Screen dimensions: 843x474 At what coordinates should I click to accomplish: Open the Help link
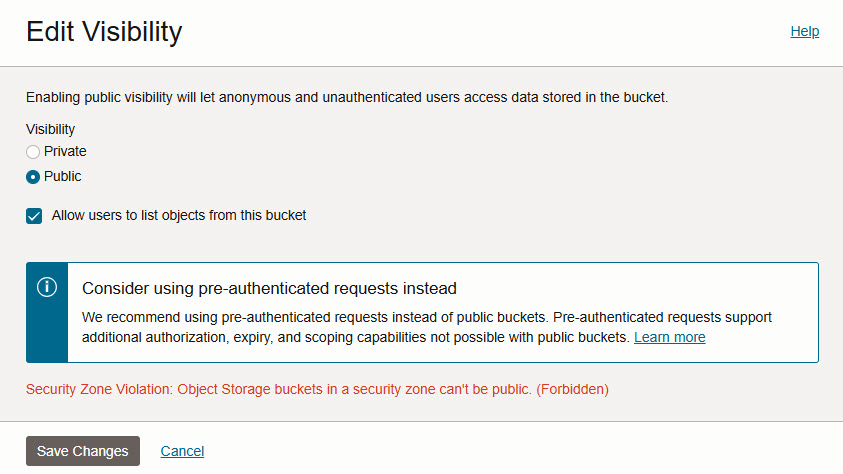pyautogui.click(x=804, y=31)
